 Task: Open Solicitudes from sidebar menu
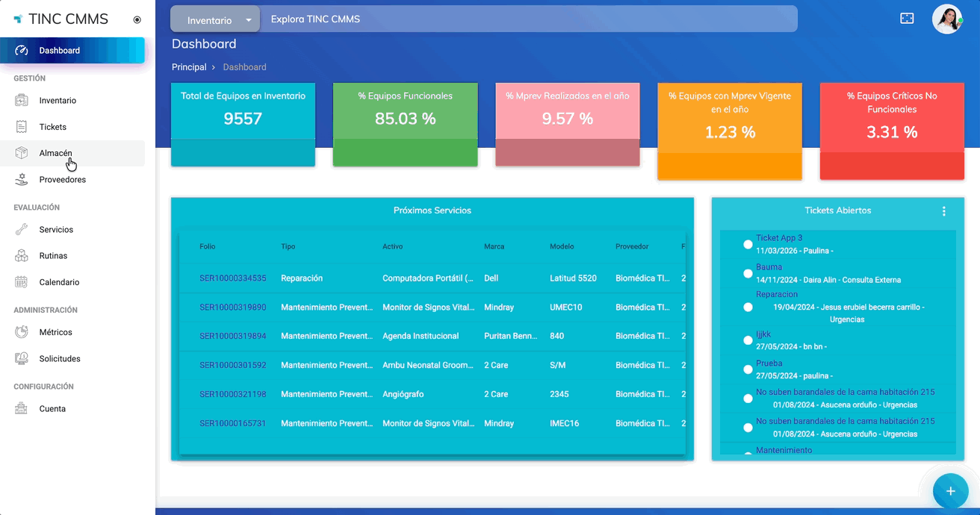tap(60, 359)
